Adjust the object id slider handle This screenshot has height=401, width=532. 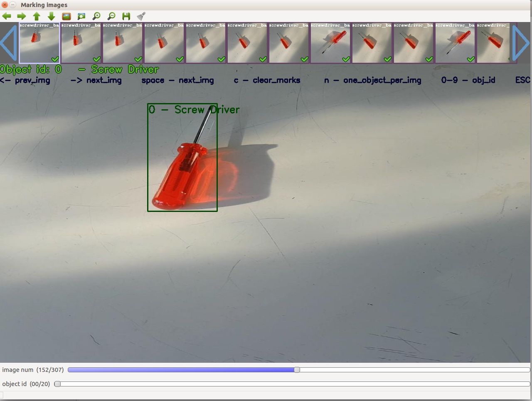click(x=58, y=384)
